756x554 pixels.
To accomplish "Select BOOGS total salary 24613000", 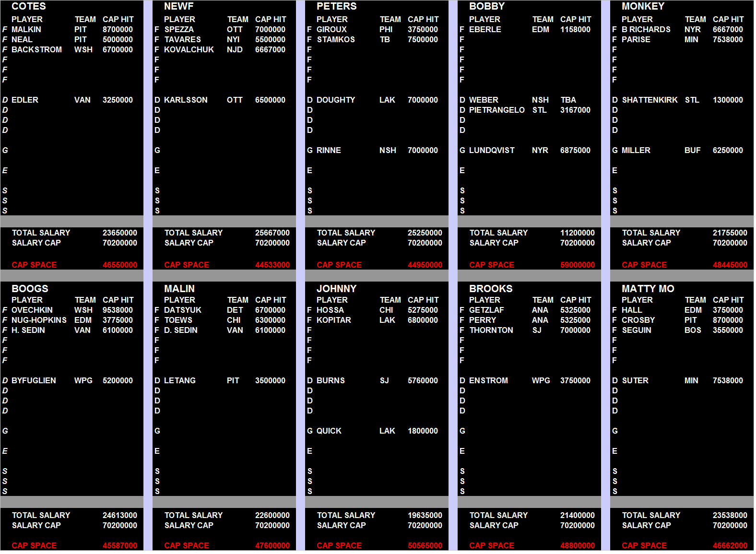I will tap(119, 515).
